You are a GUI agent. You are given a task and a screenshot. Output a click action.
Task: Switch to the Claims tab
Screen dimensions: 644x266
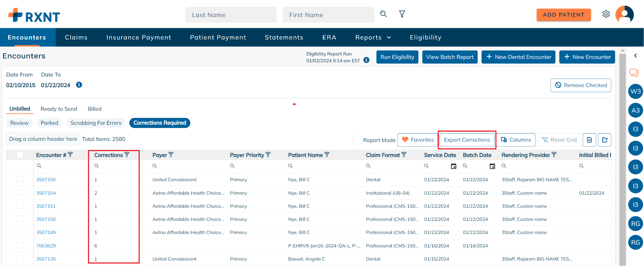(76, 37)
